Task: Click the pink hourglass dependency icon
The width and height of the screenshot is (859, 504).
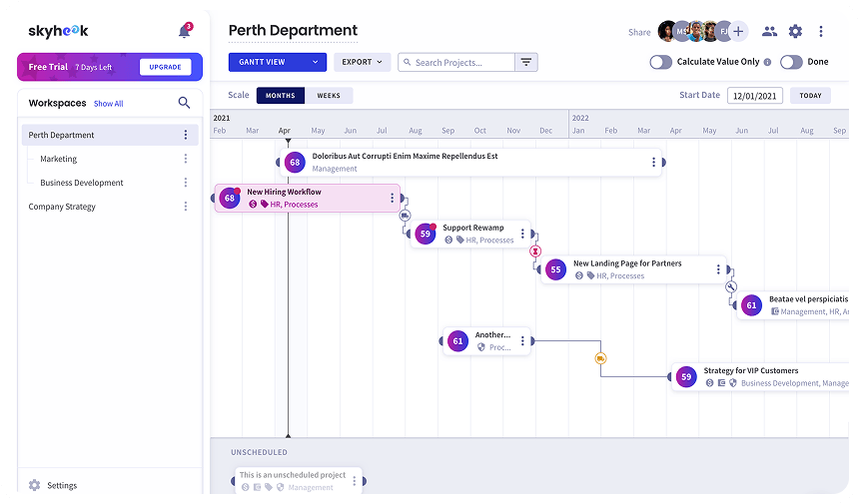Action: click(x=535, y=252)
